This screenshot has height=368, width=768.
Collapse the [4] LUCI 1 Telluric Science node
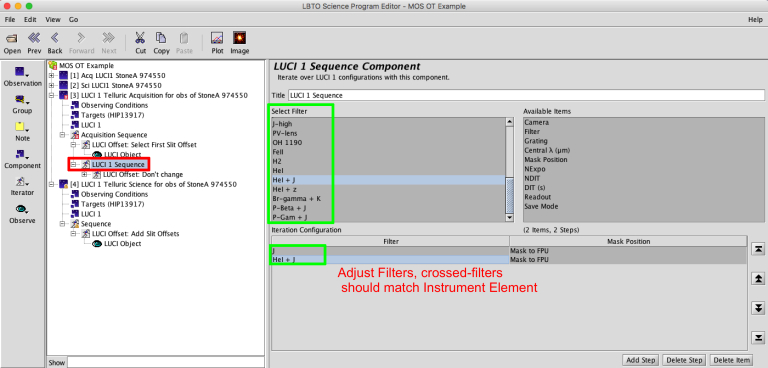pos(51,185)
